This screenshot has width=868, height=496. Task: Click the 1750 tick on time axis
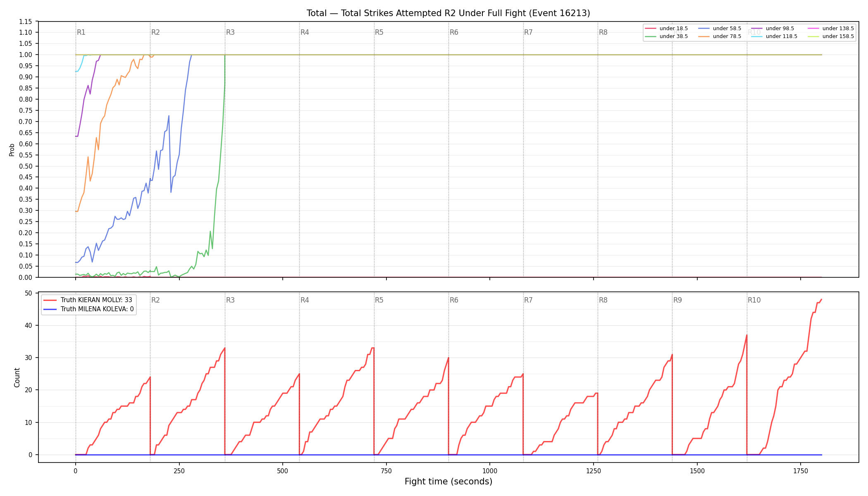pyautogui.click(x=801, y=471)
